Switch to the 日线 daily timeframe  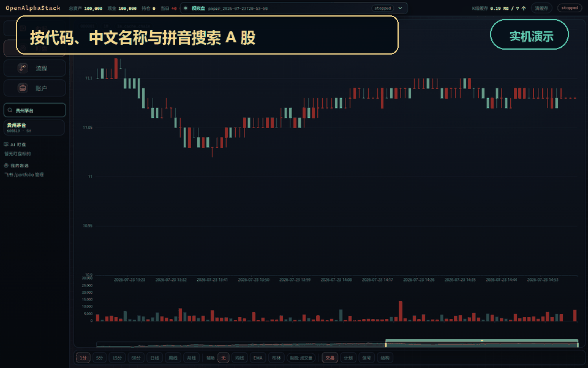pos(154,358)
